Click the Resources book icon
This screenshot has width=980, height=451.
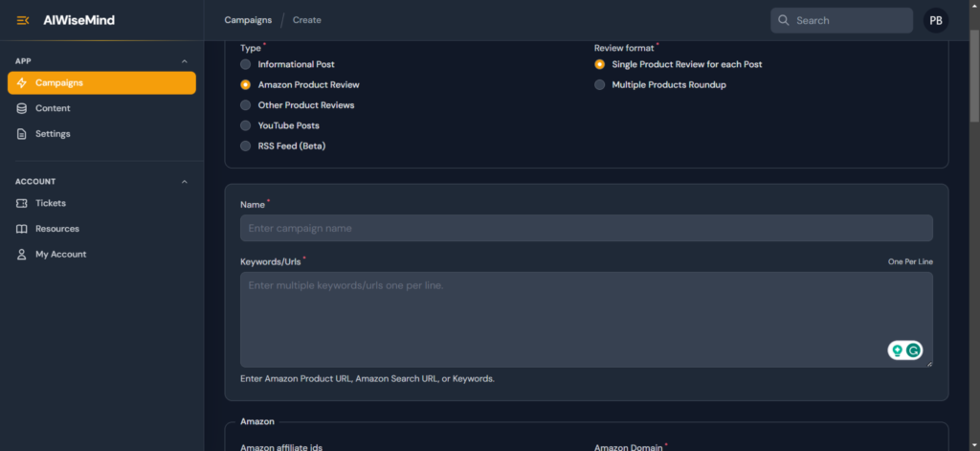pos(22,229)
